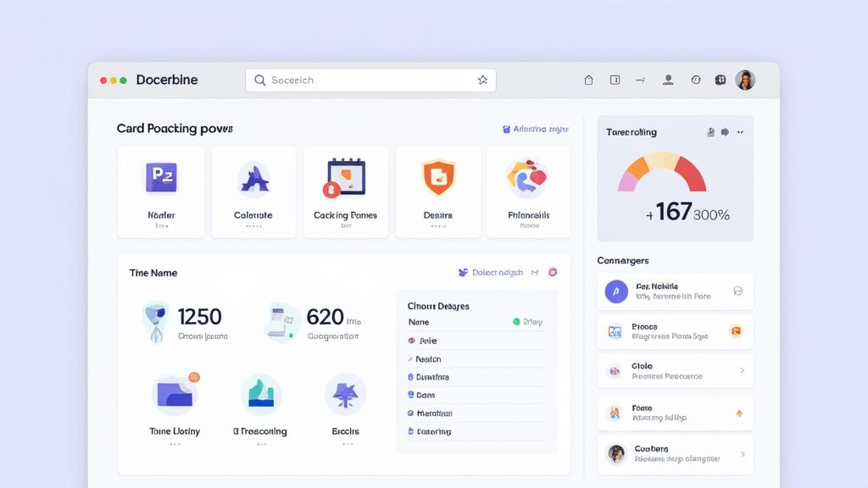Click the blue link above the cards
868x488 pixels.
coord(536,130)
